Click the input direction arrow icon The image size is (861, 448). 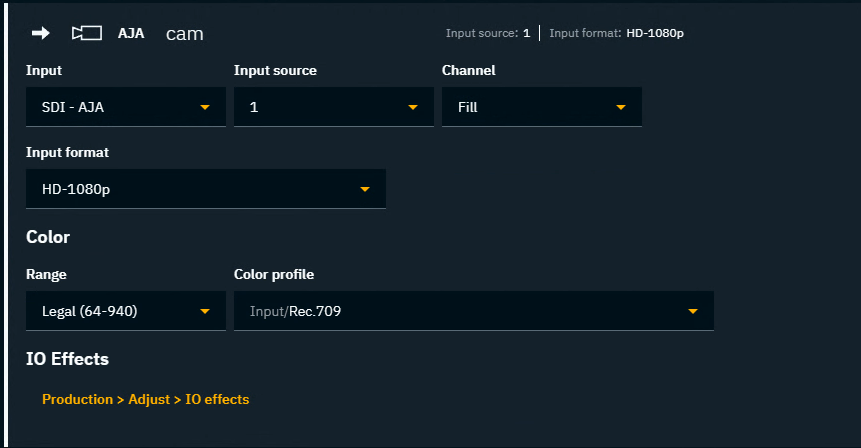[x=41, y=33]
